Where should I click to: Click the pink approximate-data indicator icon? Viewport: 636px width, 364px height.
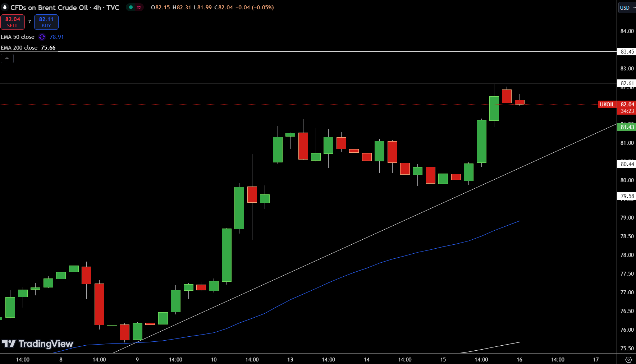(139, 7)
